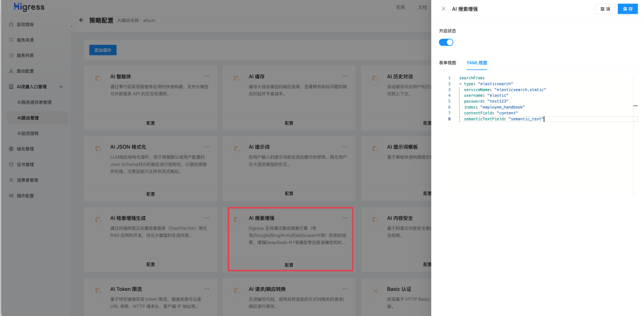Click the AI 缓存 plugin icon
This screenshot has width=644, height=316.
[237, 79]
